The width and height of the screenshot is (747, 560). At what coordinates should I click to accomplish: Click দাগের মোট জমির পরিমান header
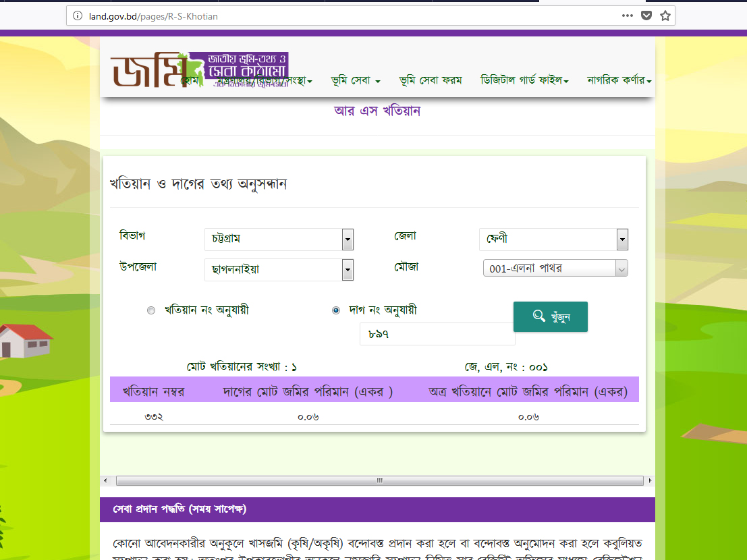307,392
